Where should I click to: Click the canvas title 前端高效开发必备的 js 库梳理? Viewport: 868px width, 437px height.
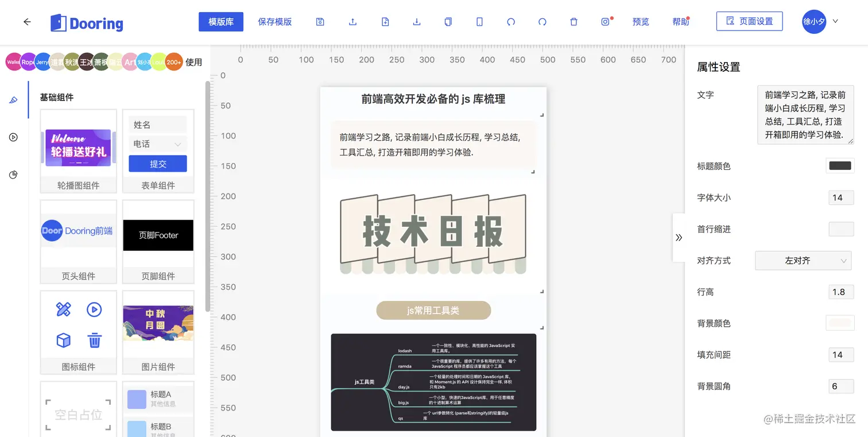coord(433,99)
